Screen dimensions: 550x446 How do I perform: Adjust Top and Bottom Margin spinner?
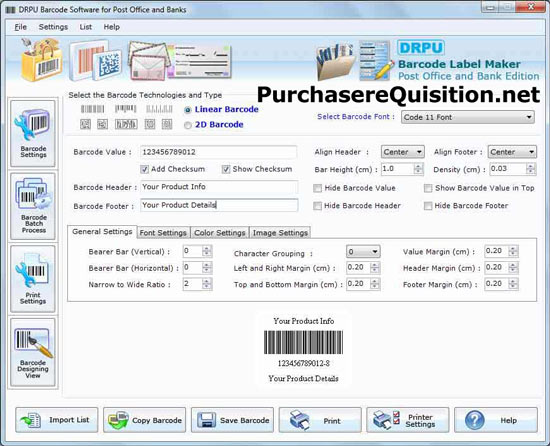[x=375, y=284]
